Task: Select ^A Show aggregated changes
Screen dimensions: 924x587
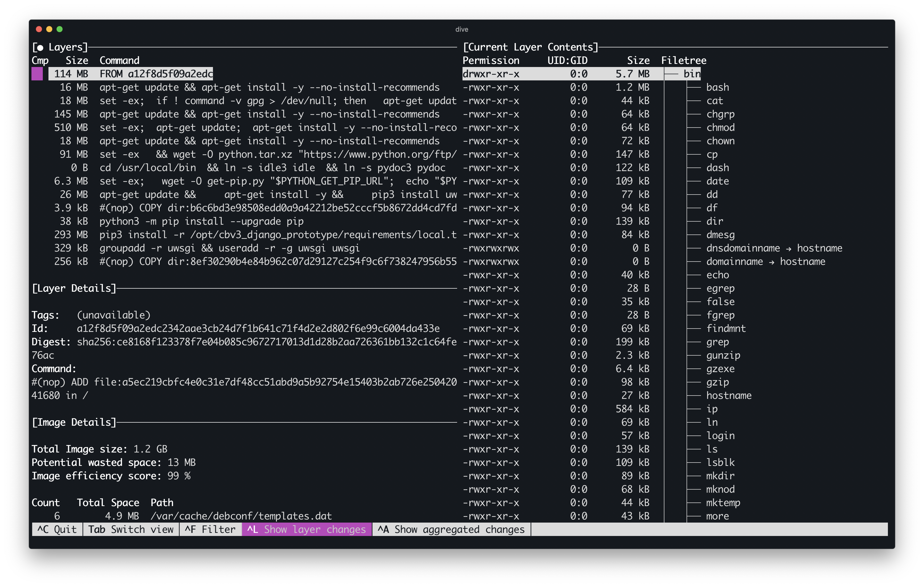Action: tap(451, 529)
